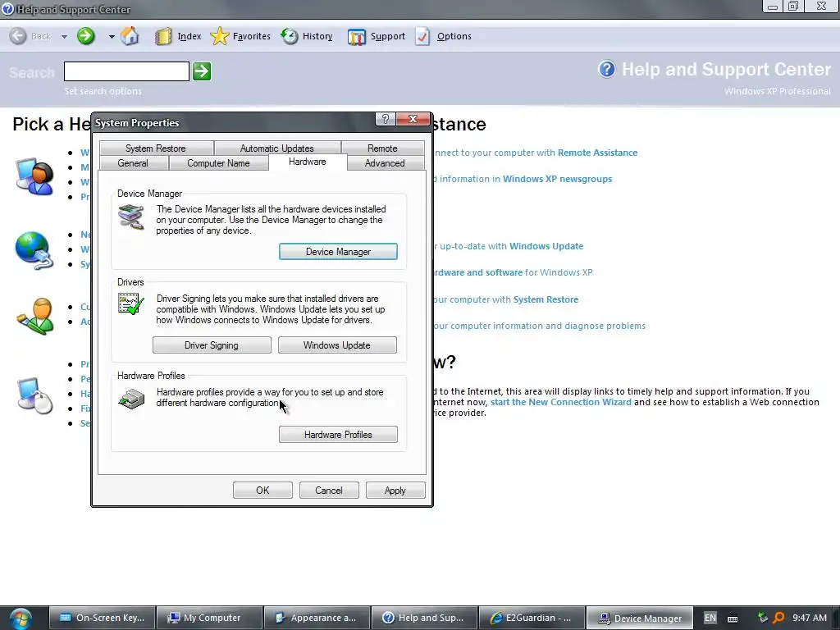Click the Start orb on taskbar
This screenshot has height=630, width=840.
coord(21,619)
